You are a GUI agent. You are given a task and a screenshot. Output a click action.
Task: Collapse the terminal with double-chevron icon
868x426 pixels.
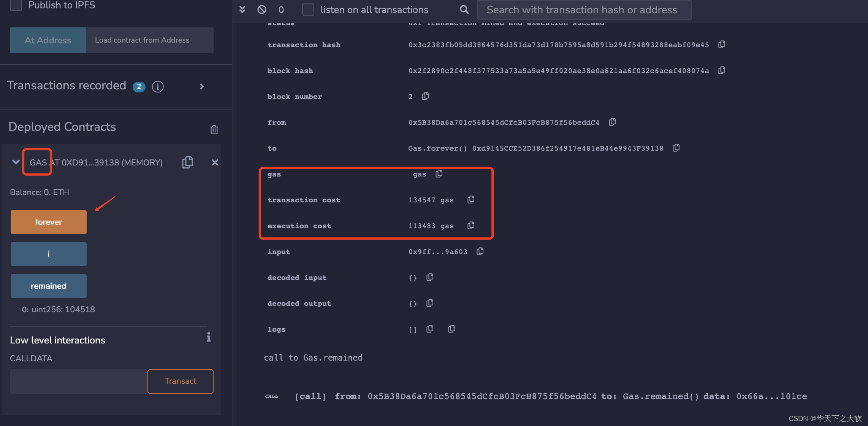tap(242, 10)
